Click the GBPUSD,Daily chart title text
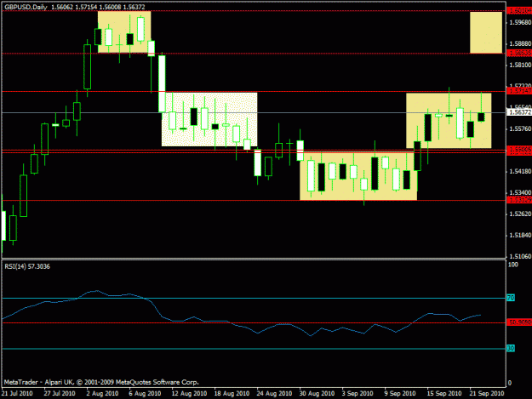This screenshot has width=532, height=399. [26, 7]
